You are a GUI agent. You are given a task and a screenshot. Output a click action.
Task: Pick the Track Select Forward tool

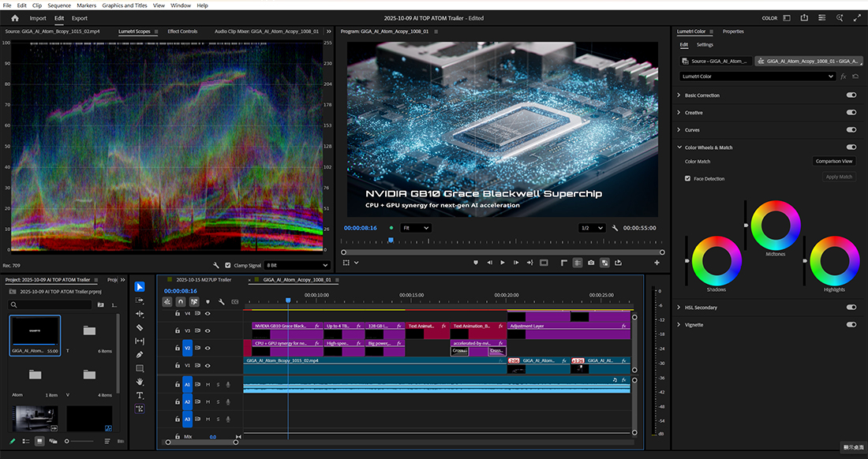click(140, 300)
